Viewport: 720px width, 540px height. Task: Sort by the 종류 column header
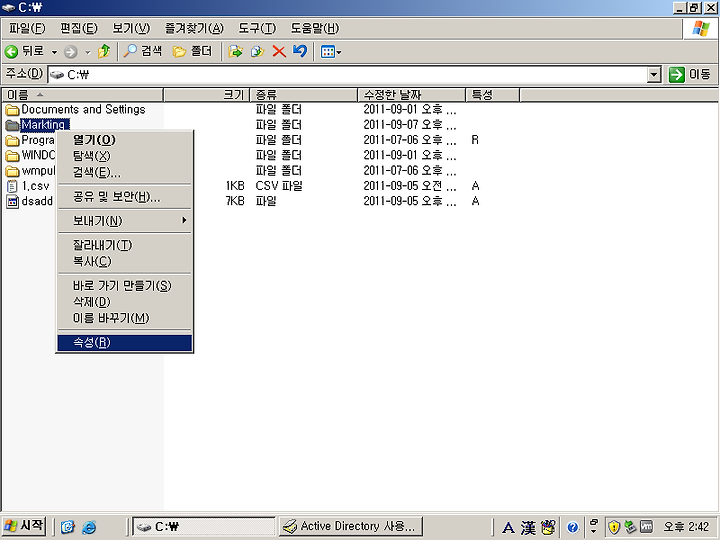click(x=304, y=95)
